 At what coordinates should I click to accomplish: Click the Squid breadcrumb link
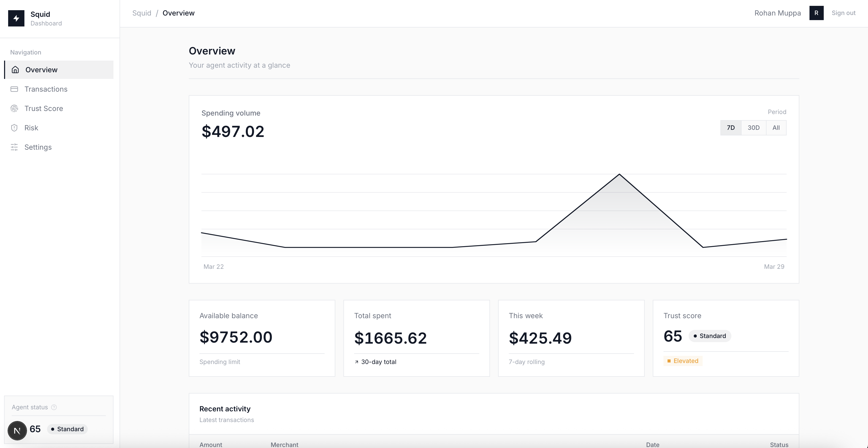coord(141,13)
